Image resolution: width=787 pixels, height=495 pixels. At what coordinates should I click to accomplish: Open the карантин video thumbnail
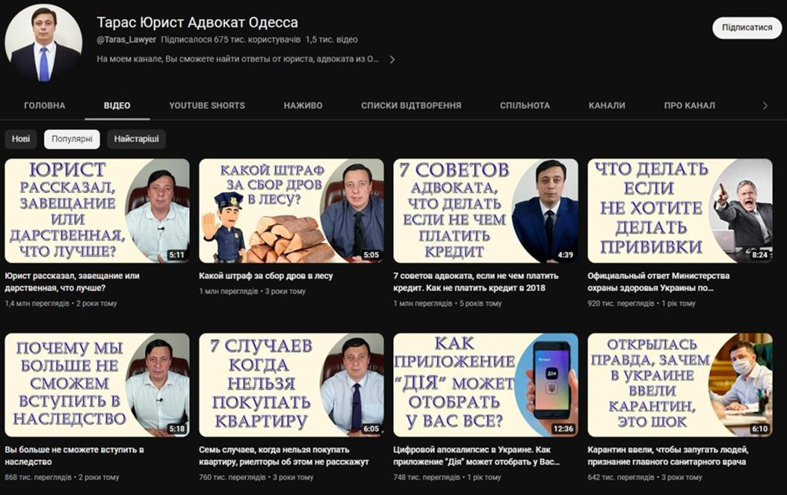pyautogui.click(x=679, y=385)
